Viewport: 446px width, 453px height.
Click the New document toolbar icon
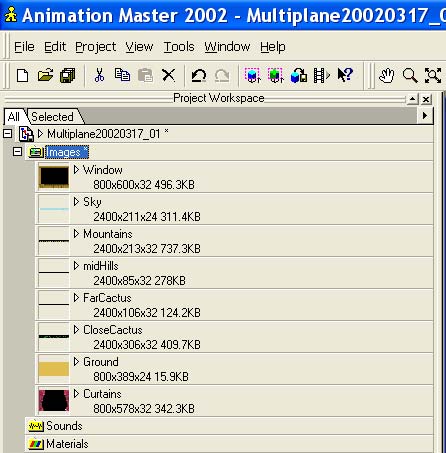coord(22,75)
